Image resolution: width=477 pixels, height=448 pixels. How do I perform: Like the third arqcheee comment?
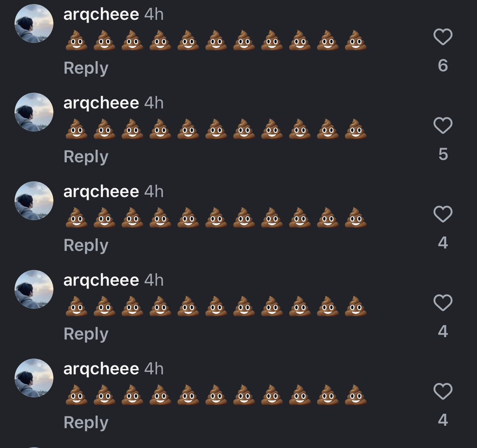[443, 214]
